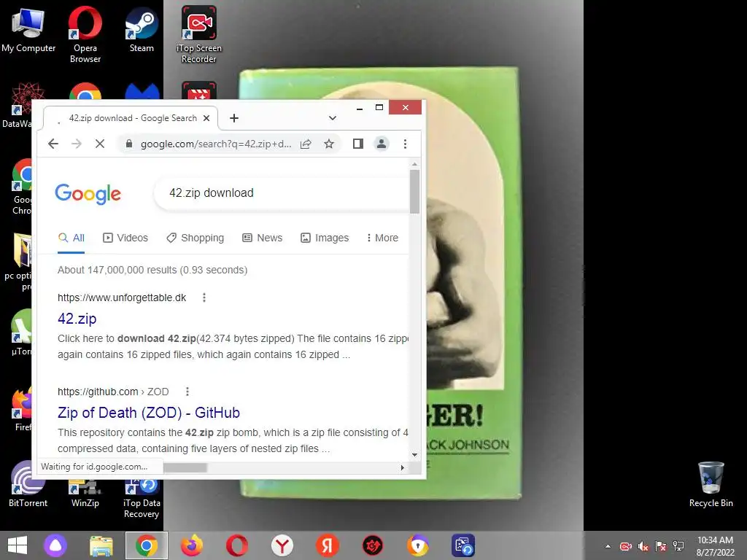Open My Computer desktop icon
Screen dimensions: 747x560
click(x=28, y=29)
